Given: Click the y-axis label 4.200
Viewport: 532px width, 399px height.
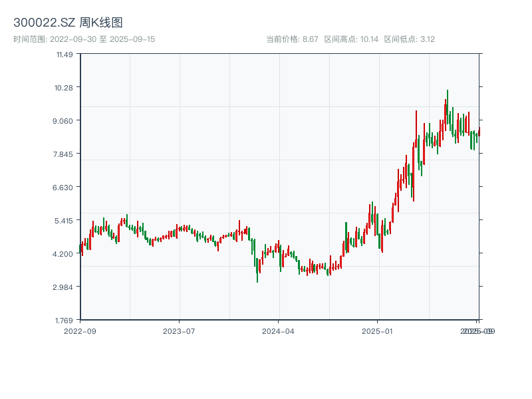Looking at the screenshot, I should (x=63, y=254).
